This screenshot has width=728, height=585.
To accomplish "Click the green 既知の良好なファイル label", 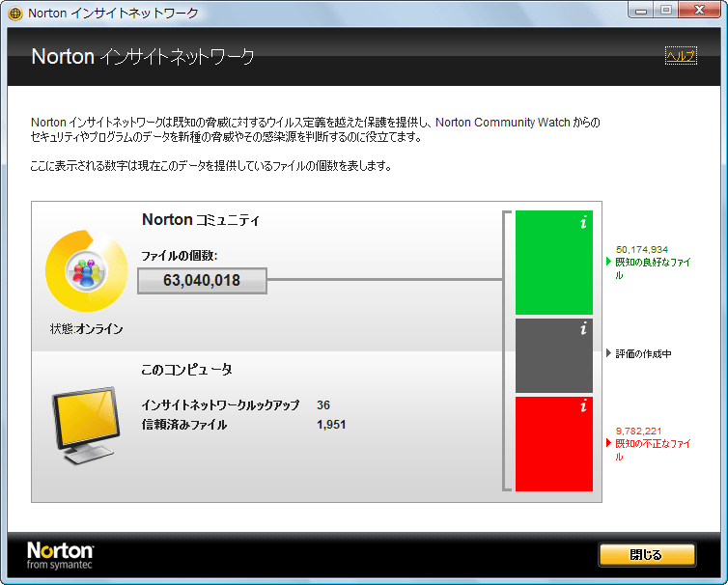I will (653, 268).
